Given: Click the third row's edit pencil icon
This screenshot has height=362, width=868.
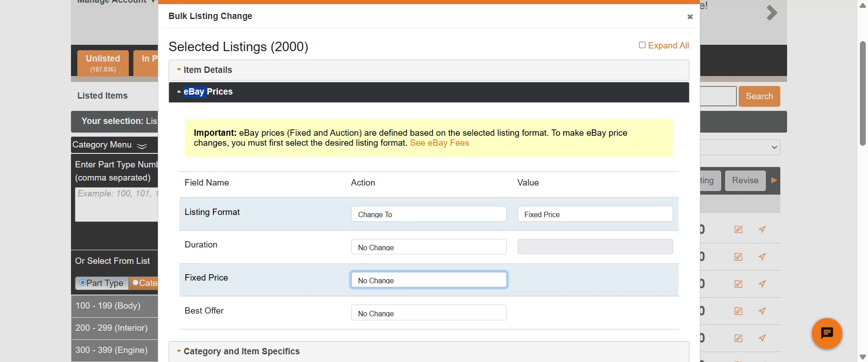Looking at the screenshot, I should (x=738, y=284).
